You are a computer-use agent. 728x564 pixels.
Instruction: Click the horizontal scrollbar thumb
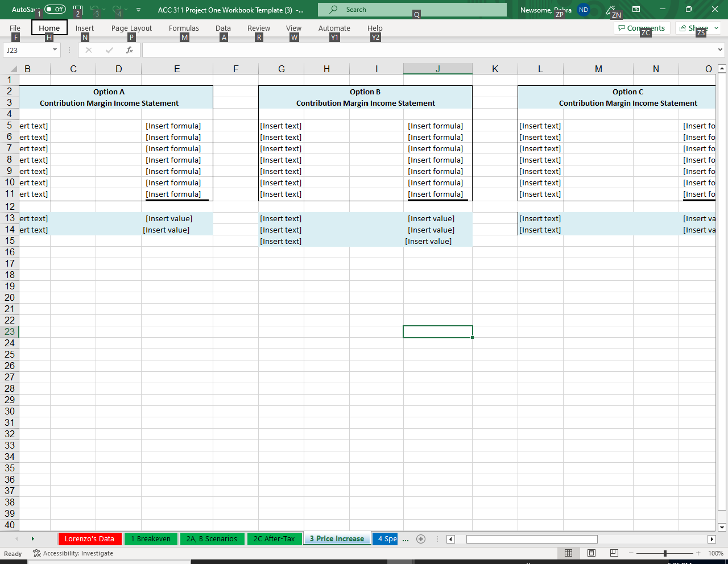[532, 539]
